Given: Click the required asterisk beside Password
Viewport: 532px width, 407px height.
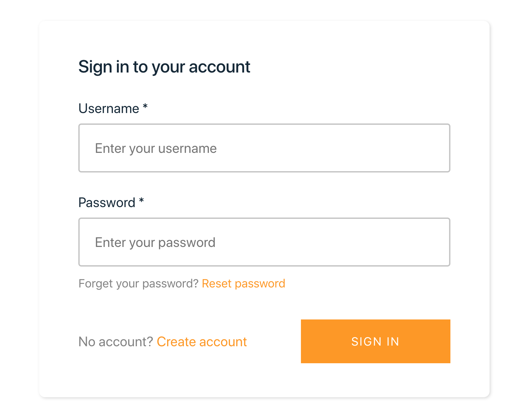Looking at the screenshot, I should pyautogui.click(x=141, y=201).
